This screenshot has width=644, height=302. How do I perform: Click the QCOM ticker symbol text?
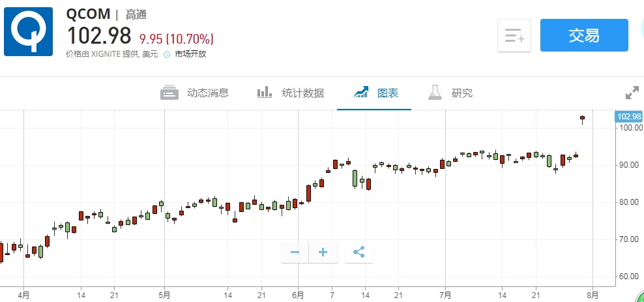pos(88,14)
